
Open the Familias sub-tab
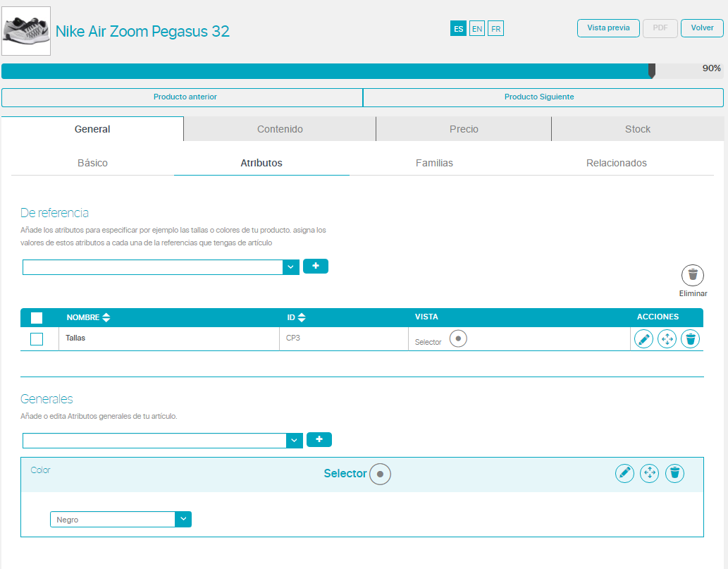tap(434, 163)
